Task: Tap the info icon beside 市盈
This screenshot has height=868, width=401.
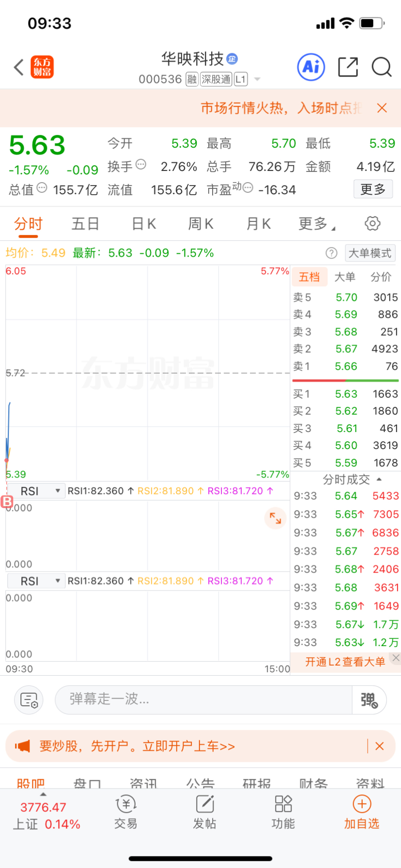Action: point(247,188)
